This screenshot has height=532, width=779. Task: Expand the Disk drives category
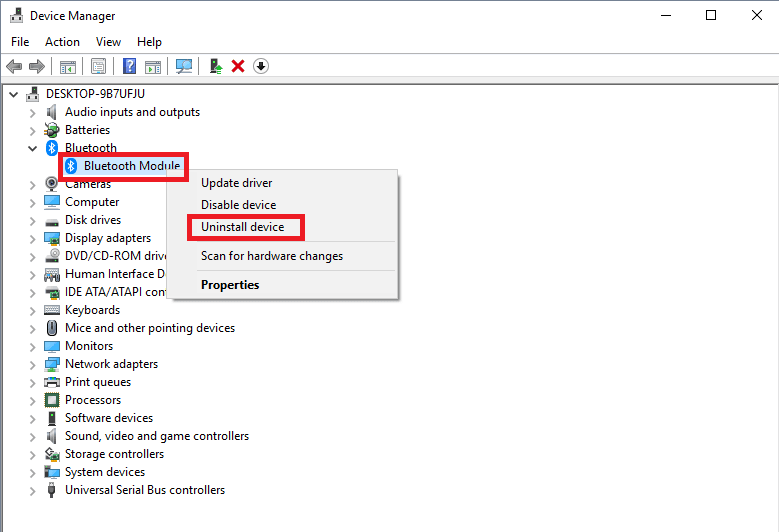click(x=32, y=221)
